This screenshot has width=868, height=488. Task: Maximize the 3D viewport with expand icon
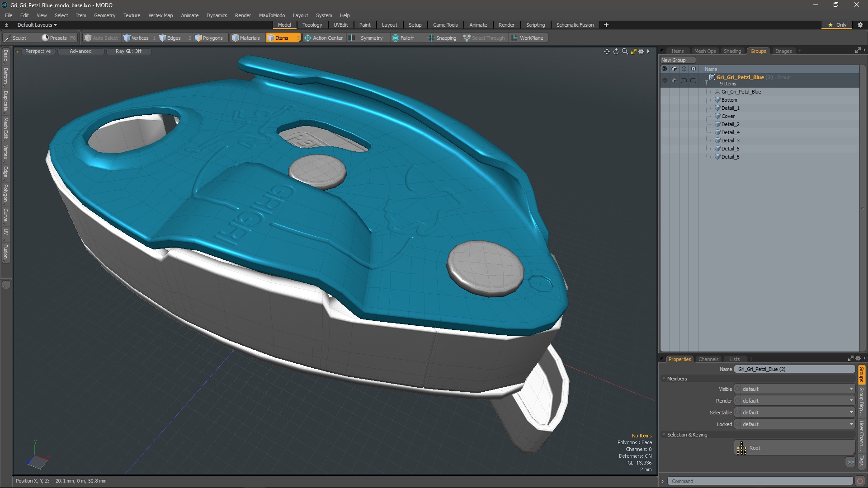pos(633,52)
